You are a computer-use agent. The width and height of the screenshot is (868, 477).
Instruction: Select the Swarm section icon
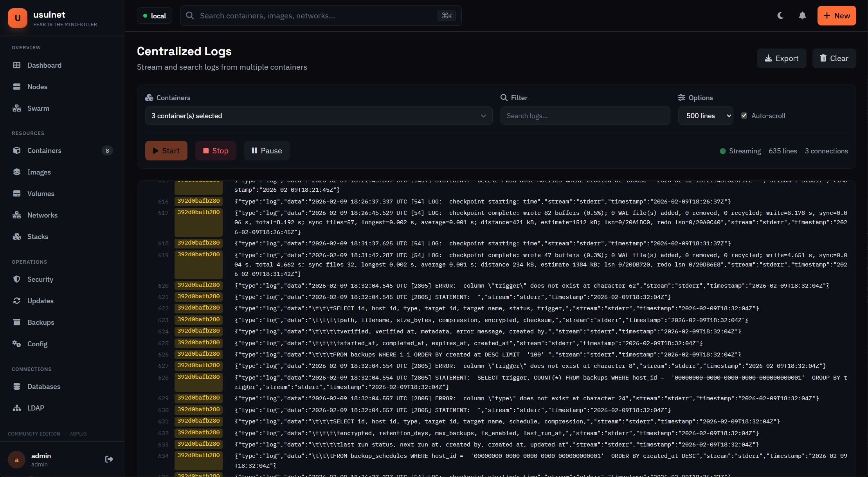coord(17,108)
